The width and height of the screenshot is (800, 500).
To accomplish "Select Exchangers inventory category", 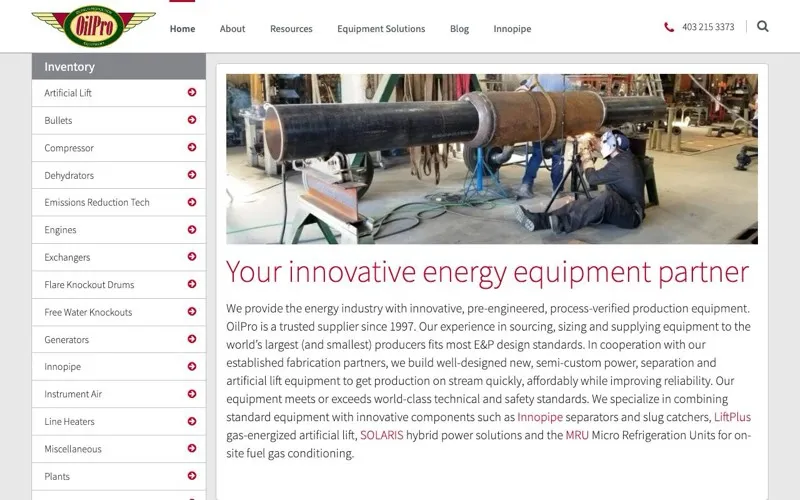I will pyautogui.click(x=119, y=257).
